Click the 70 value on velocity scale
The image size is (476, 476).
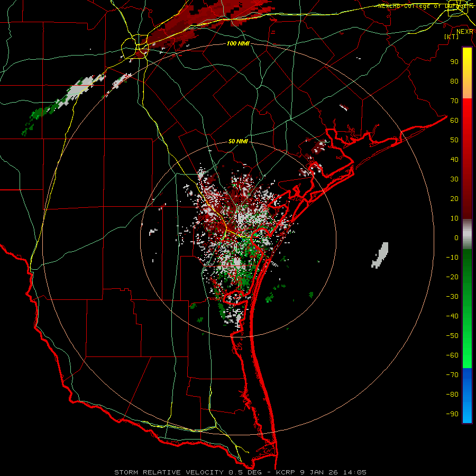(x=454, y=101)
